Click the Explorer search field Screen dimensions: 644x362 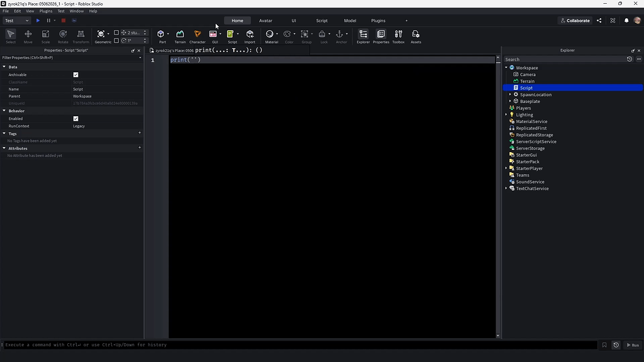pos(565,60)
